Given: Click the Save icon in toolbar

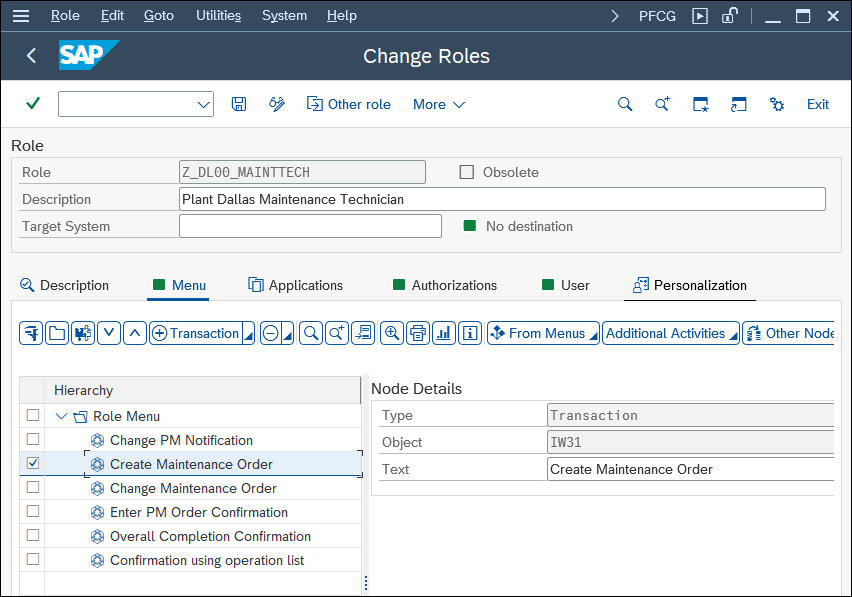Looking at the screenshot, I should click(x=239, y=104).
